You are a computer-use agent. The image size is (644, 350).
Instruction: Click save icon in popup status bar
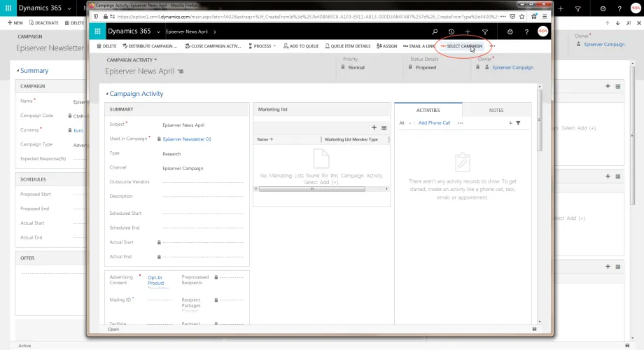click(x=534, y=329)
